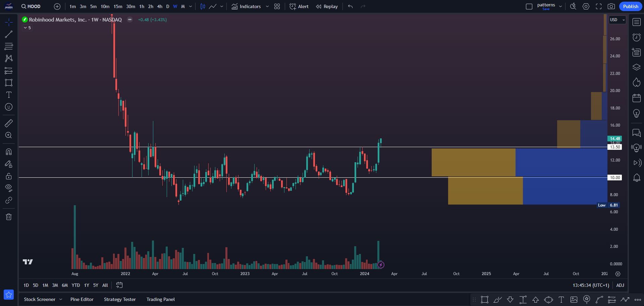Activate the zoom in tool

click(9, 135)
